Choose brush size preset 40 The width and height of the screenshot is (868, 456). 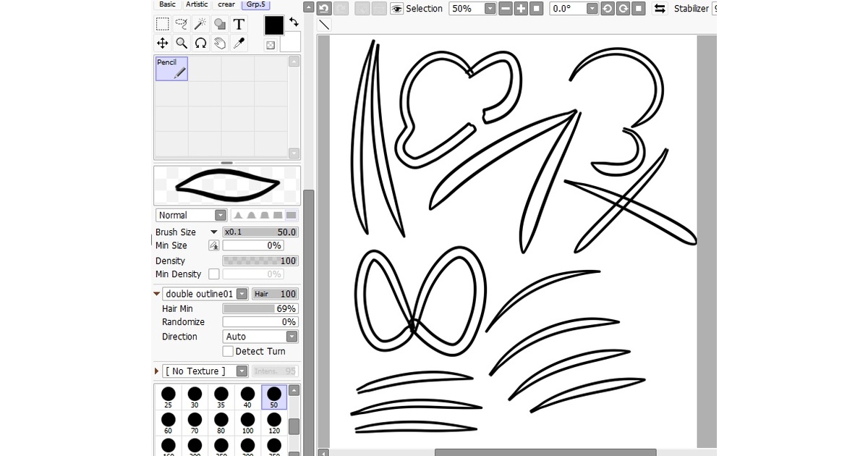click(247, 397)
